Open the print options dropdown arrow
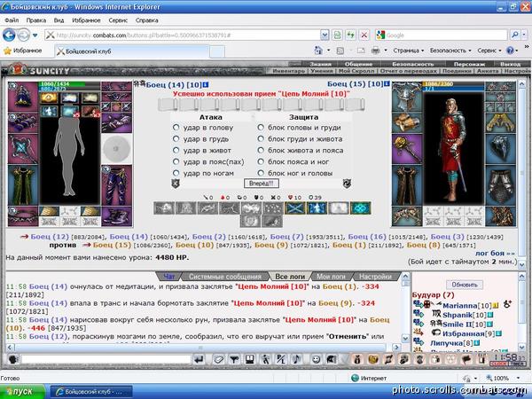This screenshot has height=399, width=532. (x=386, y=51)
